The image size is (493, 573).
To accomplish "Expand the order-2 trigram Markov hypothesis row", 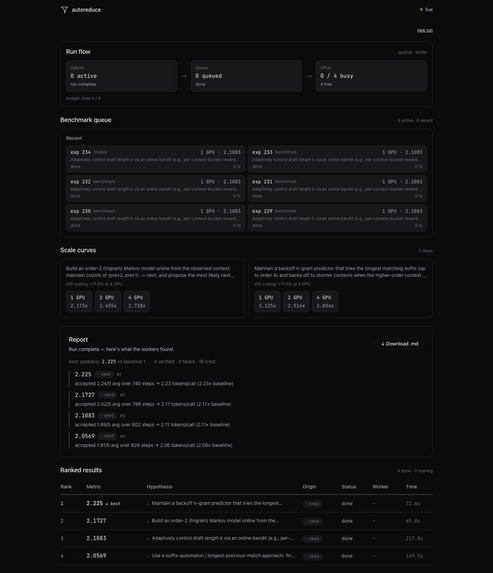I will click(213, 521).
